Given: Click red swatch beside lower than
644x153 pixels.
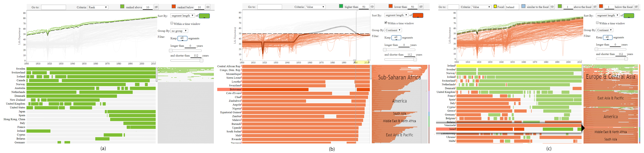Looking at the screenshot, I should [x=390, y=6].
